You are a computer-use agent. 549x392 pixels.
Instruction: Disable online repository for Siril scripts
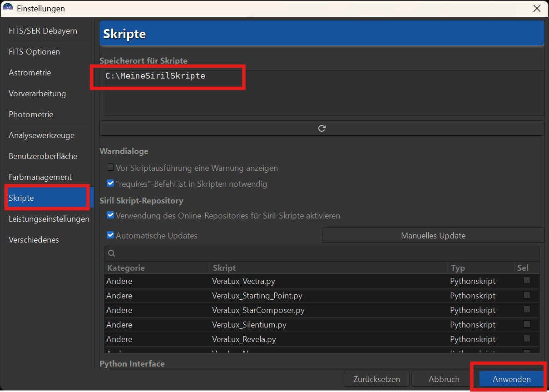[x=110, y=216]
